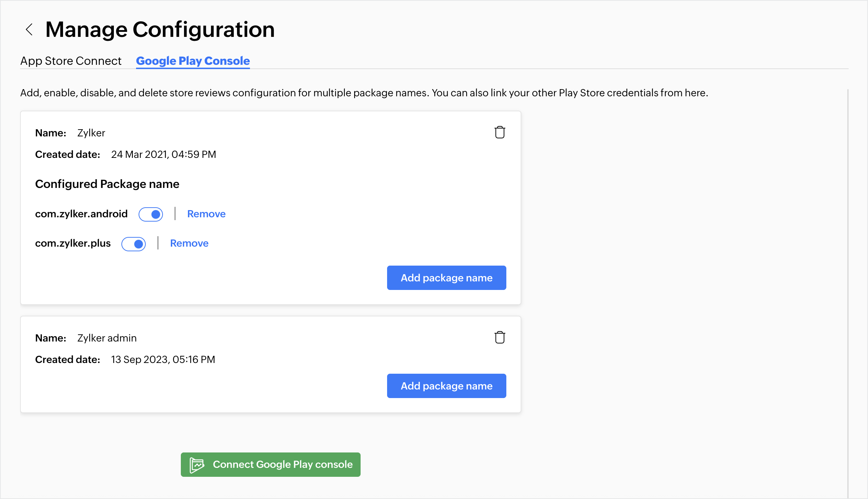This screenshot has width=868, height=499.
Task: Click the com.zylker.plus package name text
Action: (73, 243)
